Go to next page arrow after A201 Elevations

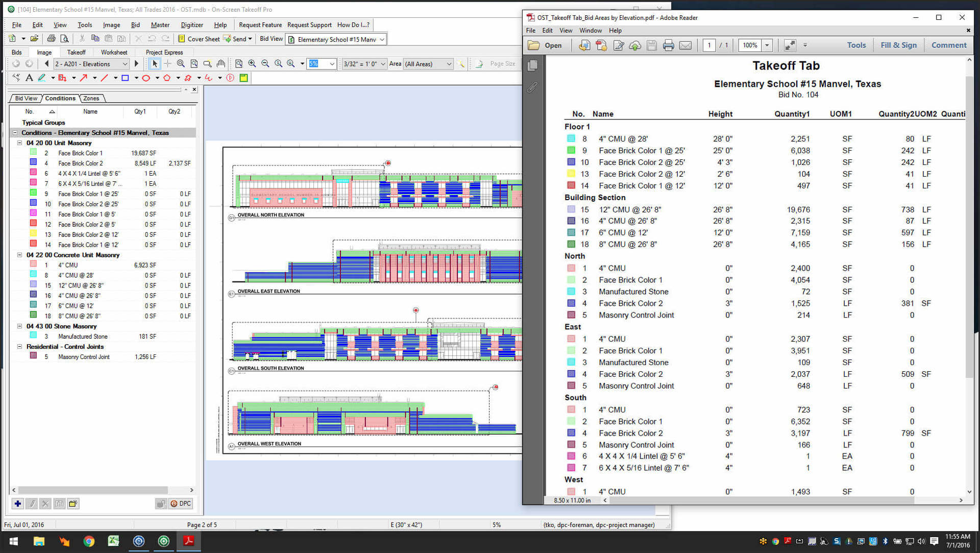click(x=136, y=64)
